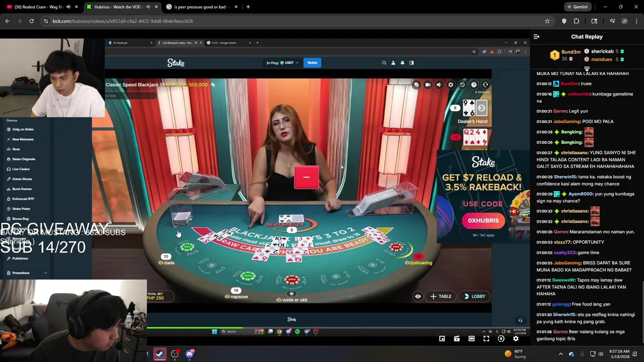The height and width of the screenshot is (362, 644).
Task: Switch to the 'is peer pressure good or bad' tab
Action: coord(201,7)
